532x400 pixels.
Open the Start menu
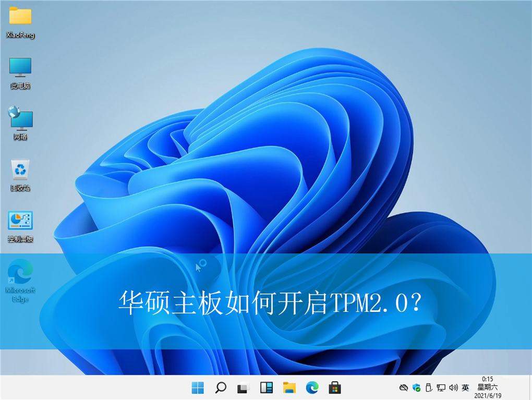coord(197,388)
